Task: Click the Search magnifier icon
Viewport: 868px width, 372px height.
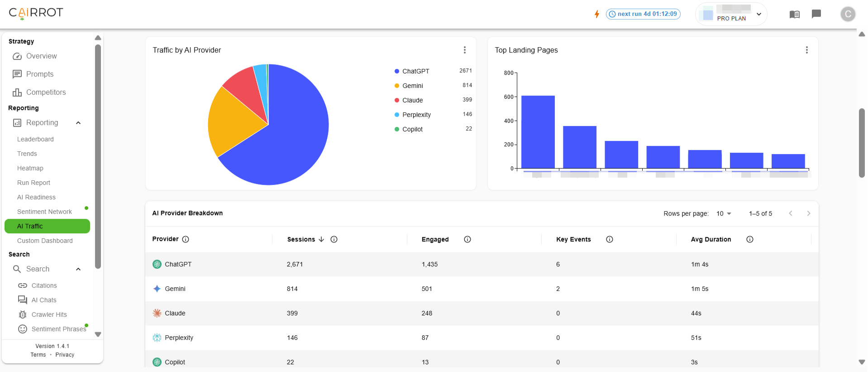Action: [x=17, y=269]
